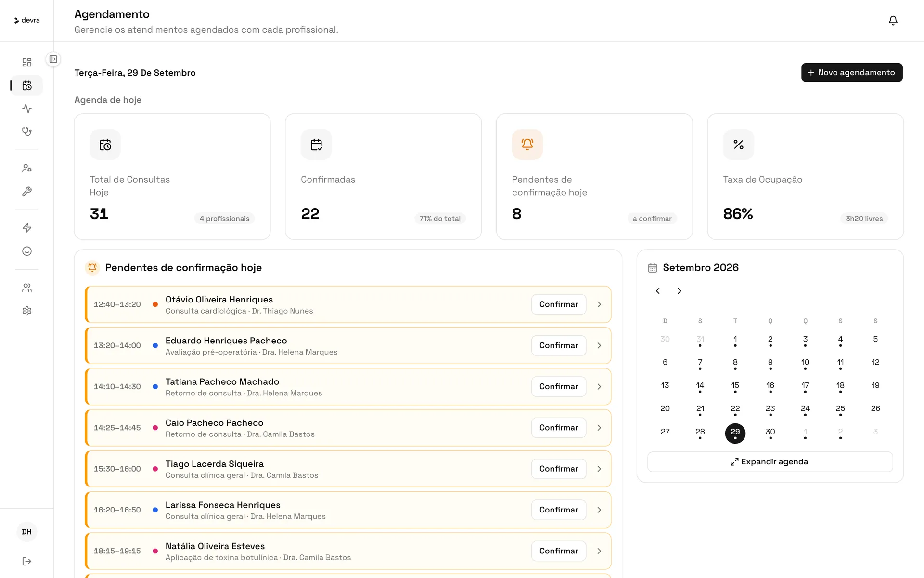Confirm Eduardo Henriques Pacheco appointment
Viewport: 924px width, 578px height.
pos(559,345)
